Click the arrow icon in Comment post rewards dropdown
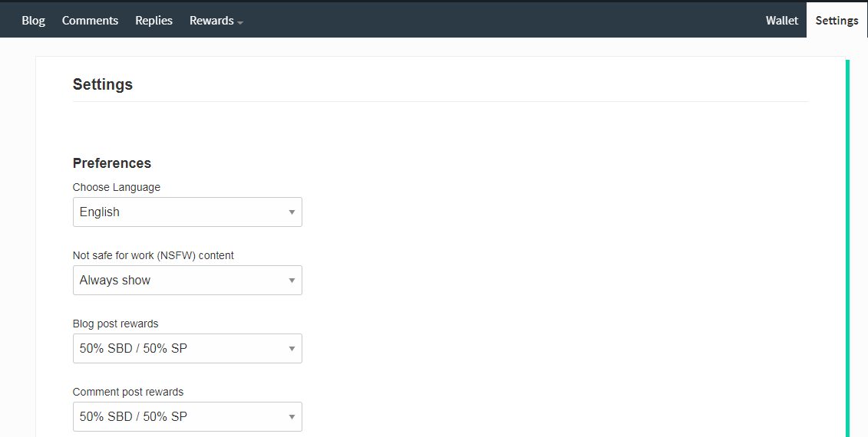This screenshot has width=868, height=437. (x=292, y=416)
